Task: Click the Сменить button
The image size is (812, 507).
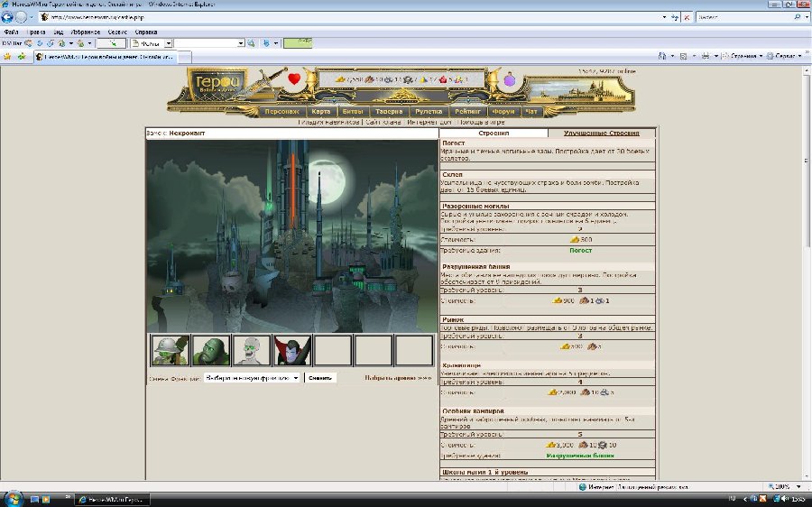Action: pyautogui.click(x=320, y=378)
